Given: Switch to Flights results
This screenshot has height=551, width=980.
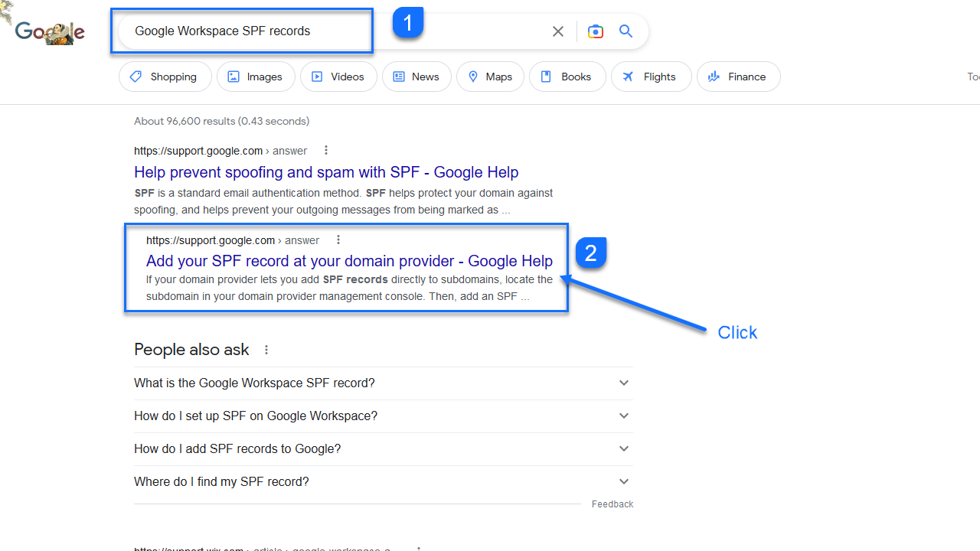Looking at the screenshot, I should [x=652, y=77].
